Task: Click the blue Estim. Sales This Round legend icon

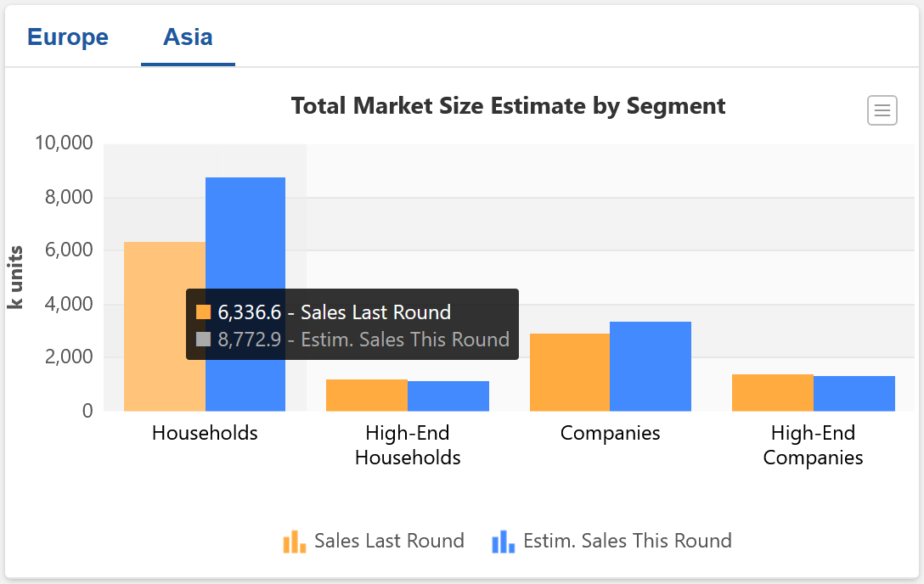Action: 504,542
